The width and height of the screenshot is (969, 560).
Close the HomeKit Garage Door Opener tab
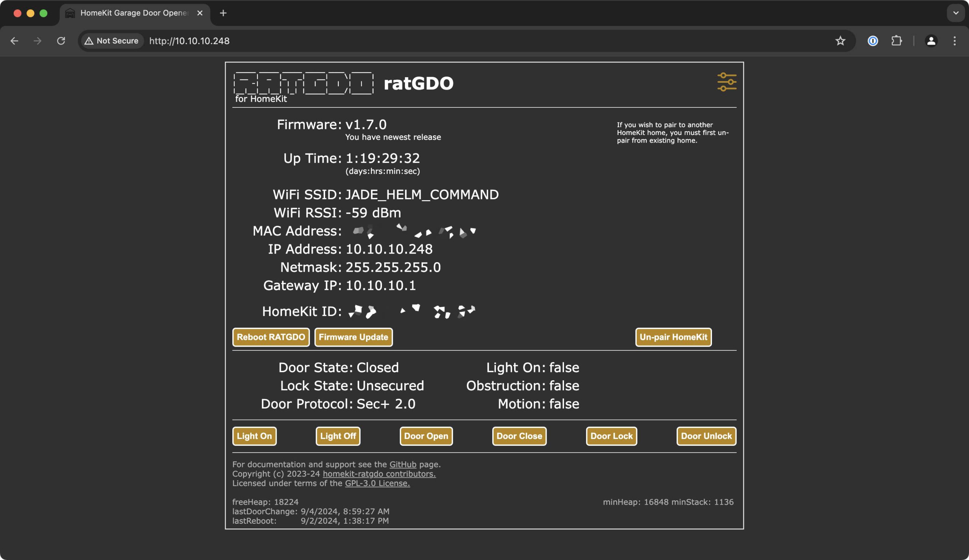tap(199, 13)
